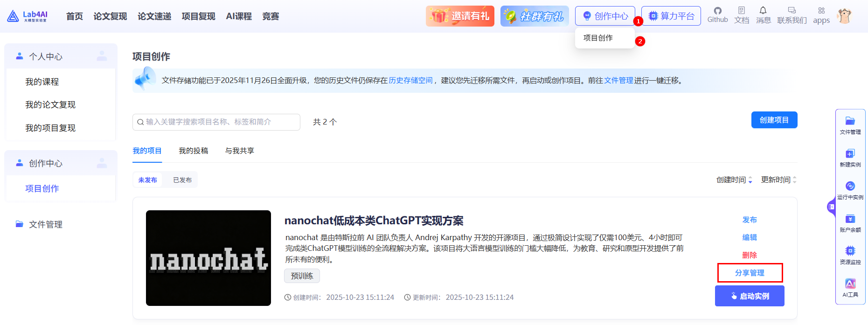Open 文件管理 in the right toolbar
The width and height of the screenshot is (868, 325).
pos(850,125)
